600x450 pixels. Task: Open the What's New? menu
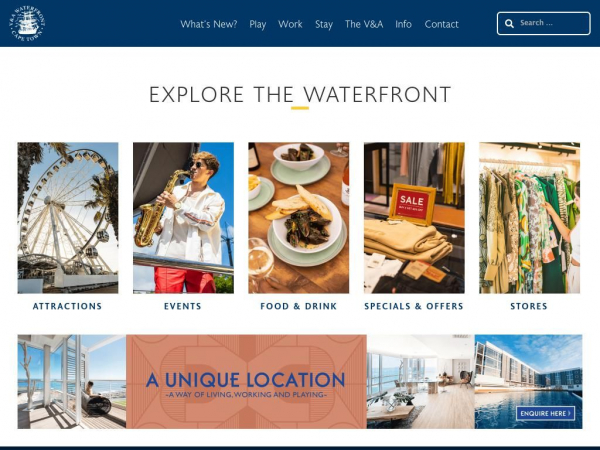209,24
